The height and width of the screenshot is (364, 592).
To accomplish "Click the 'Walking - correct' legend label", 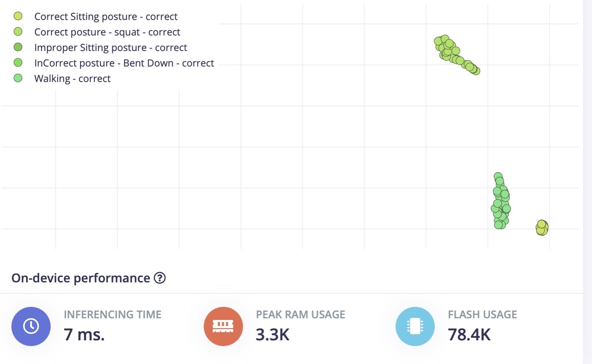I will (x=72, y=79).
